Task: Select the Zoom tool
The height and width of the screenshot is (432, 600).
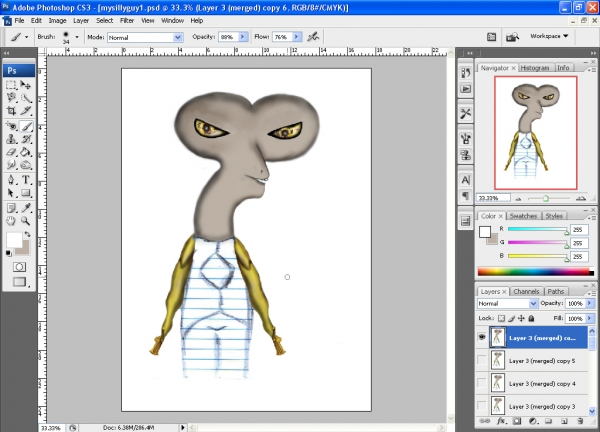Action: click(x=26, y=221)
